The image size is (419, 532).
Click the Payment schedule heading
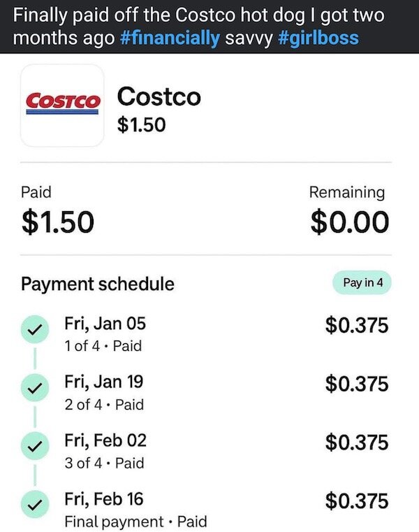(x=97, y=284)
